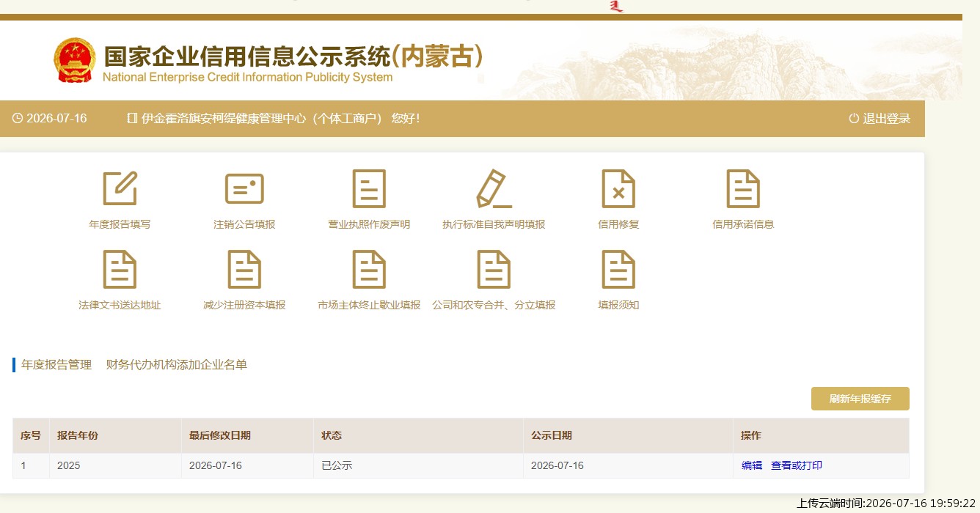
Task: Click the 法律文书送达地址 document icon
Action: coord(120,269)
